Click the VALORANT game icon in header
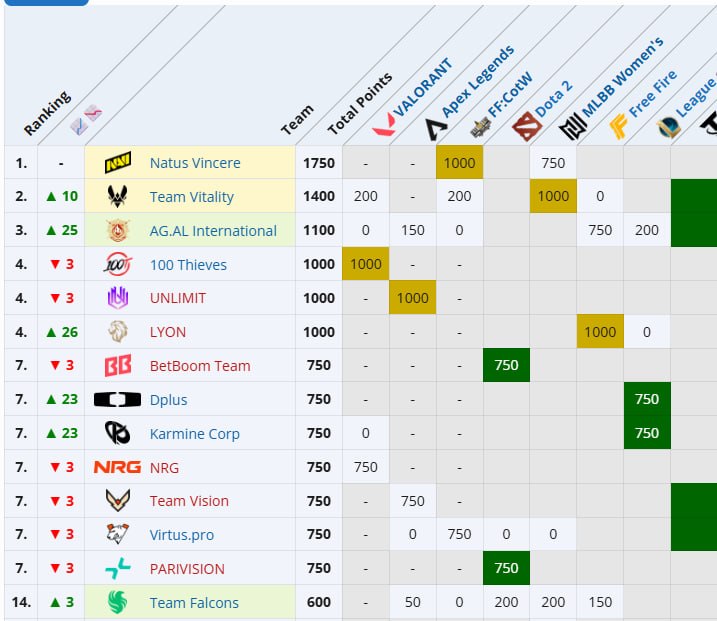Viewport: 717px width, 621px height. (x=384, y=124)
